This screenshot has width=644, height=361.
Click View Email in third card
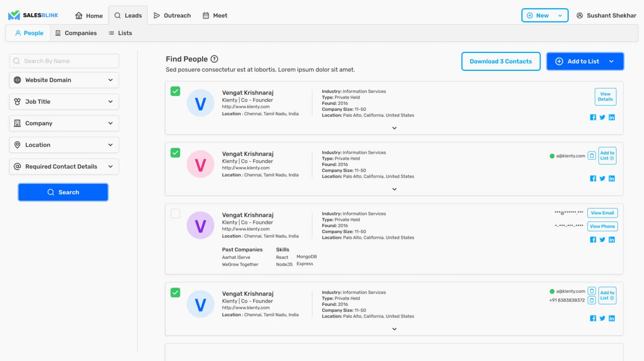[x=602, y=213]
